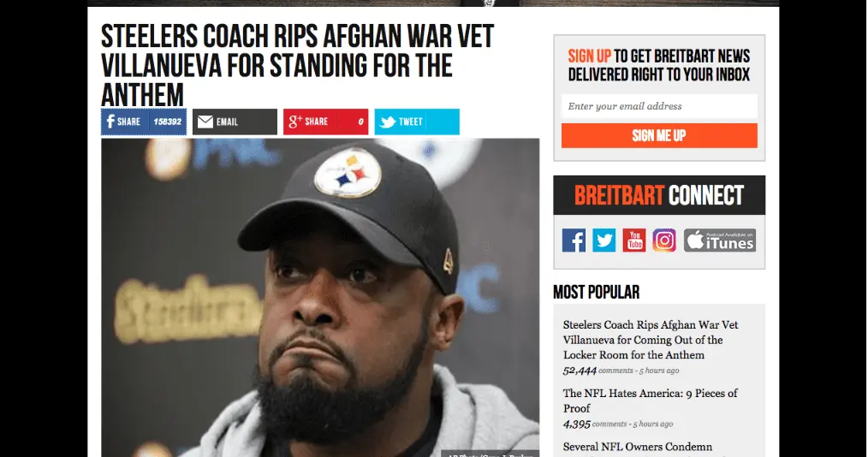
Task: Open Breitbart's Facebook page icon
Action: click(x=574, y=240)
